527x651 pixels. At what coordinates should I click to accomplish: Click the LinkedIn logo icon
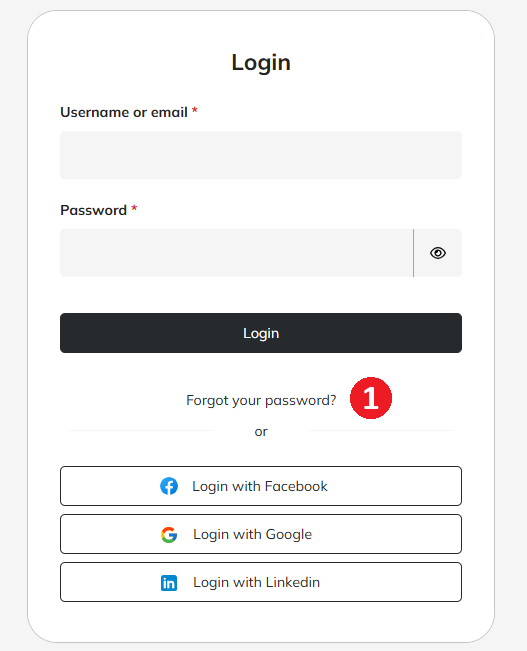coord(169,582)
